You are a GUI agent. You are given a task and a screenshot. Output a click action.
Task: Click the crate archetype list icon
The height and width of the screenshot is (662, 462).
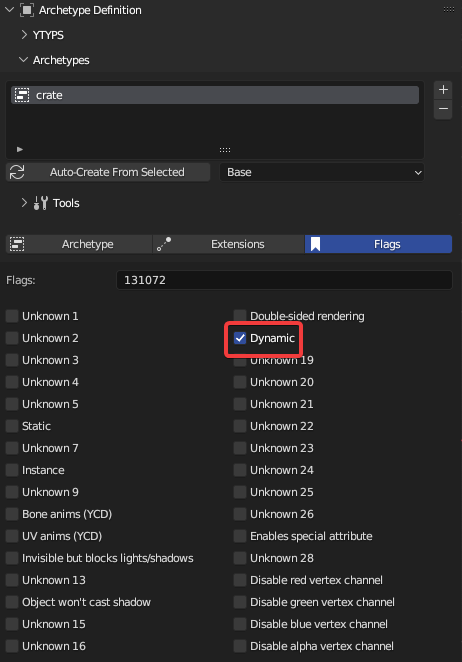(x=22, y=95)
